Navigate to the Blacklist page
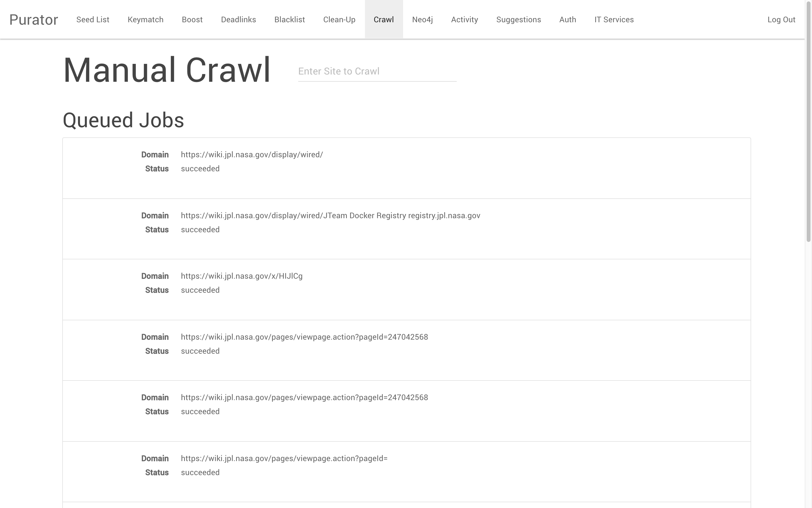This screenshot has width=812, height=508. (x=290, y=20)
